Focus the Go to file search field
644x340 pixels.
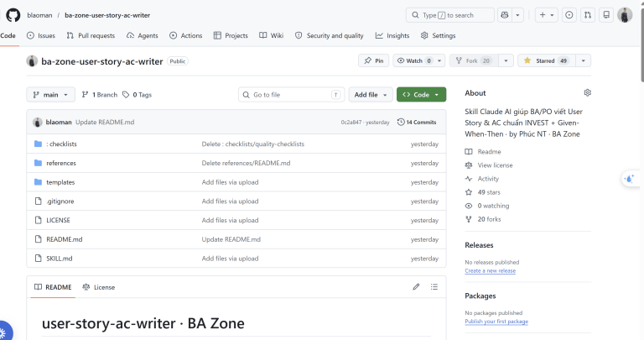pos(291,95)
